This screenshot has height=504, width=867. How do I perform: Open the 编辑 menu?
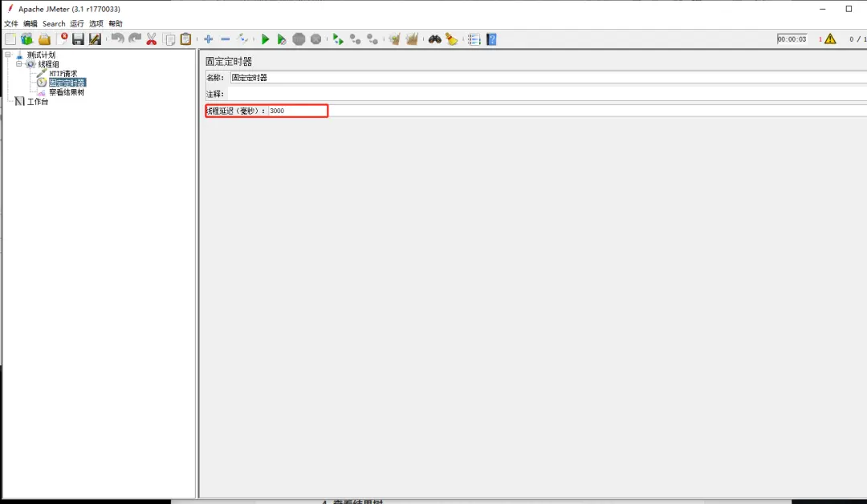coord(31,24)
